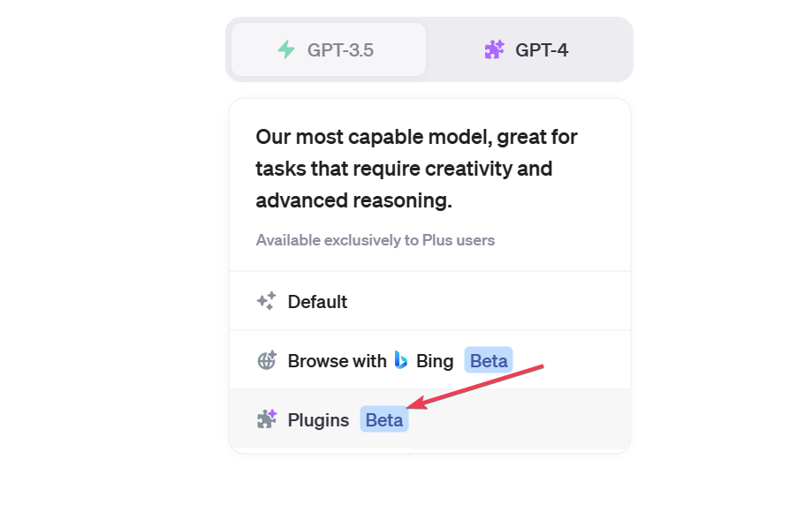Click "Available exclusively to Plus users" text
The image size is (812, 520).
click(376, 240)
